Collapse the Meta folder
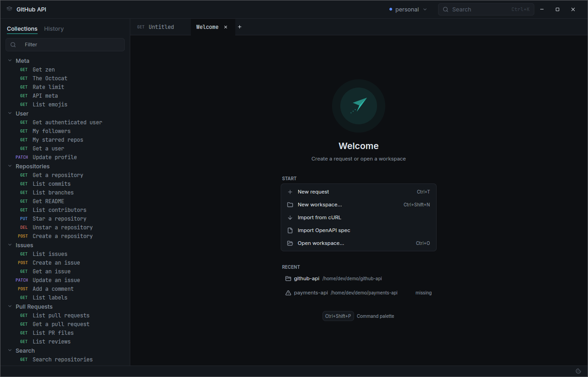 coord(10,61)
